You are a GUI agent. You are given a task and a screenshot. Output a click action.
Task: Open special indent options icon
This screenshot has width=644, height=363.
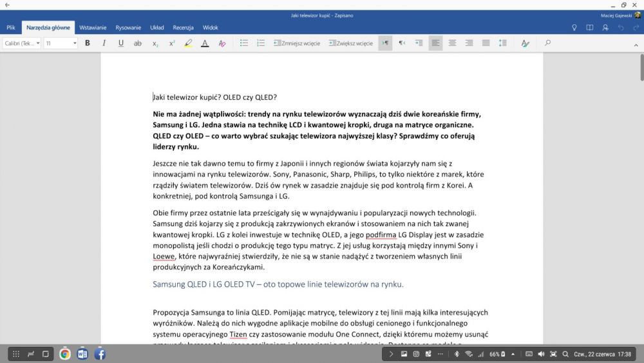419,43
